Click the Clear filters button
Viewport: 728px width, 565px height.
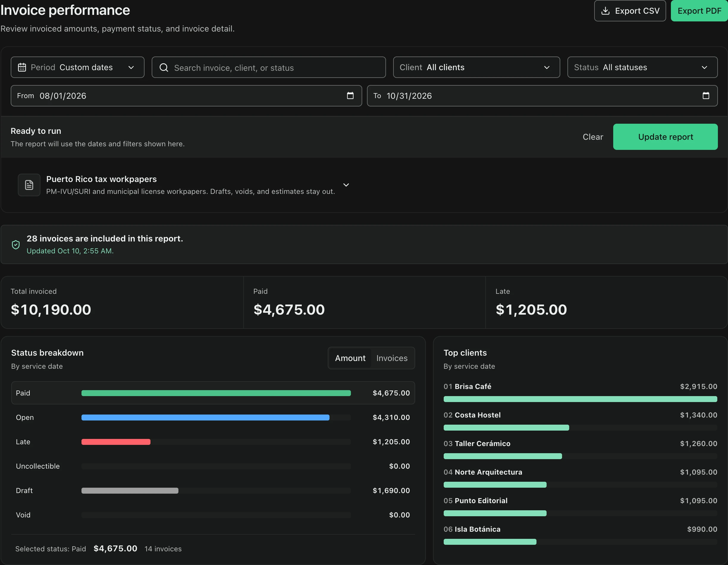point(593,137)
